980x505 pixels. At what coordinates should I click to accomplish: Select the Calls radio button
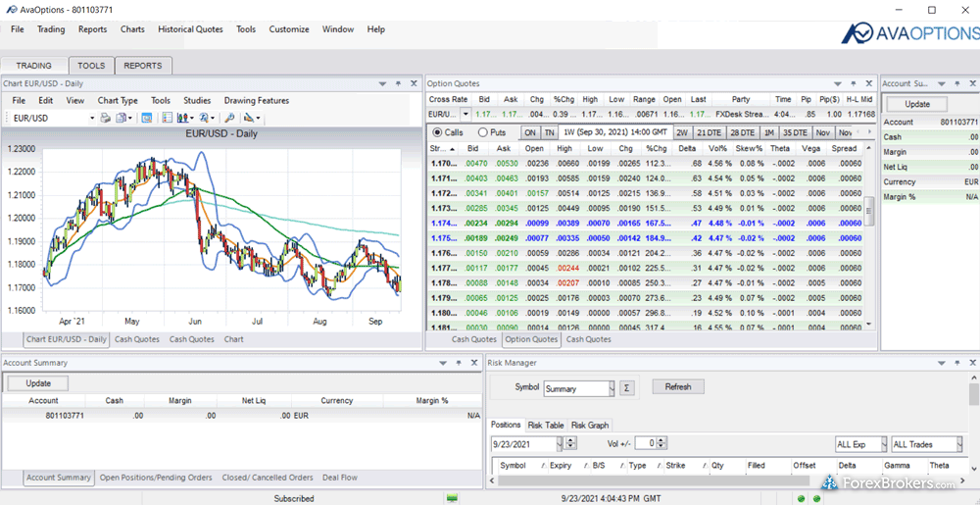coord(438,132)
